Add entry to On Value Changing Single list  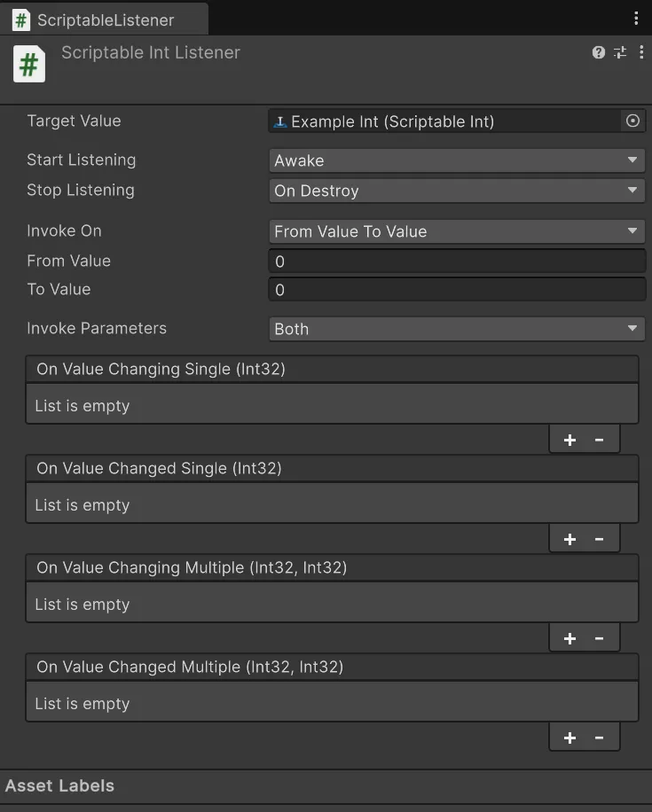(570, 440)
